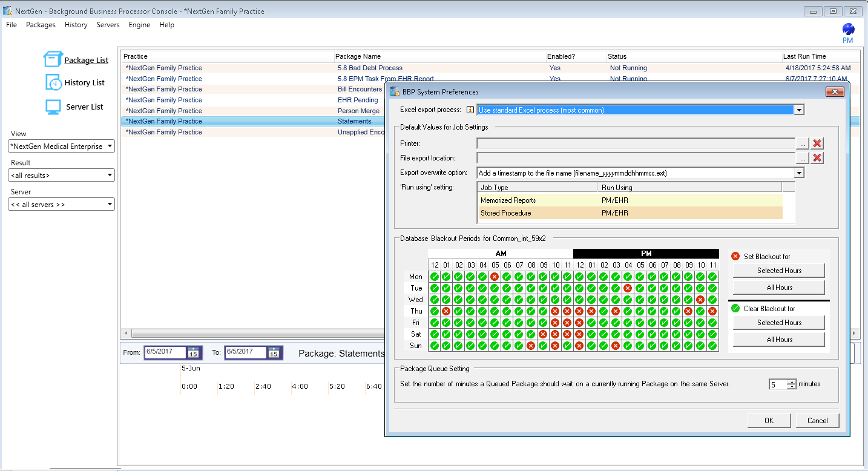Click the To date field
The image size is (868, 471).
pyautogui.click(x=246, y=352)
